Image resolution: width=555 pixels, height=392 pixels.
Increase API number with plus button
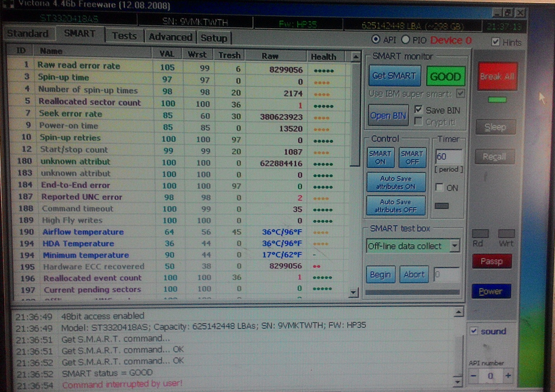(508, 375)
